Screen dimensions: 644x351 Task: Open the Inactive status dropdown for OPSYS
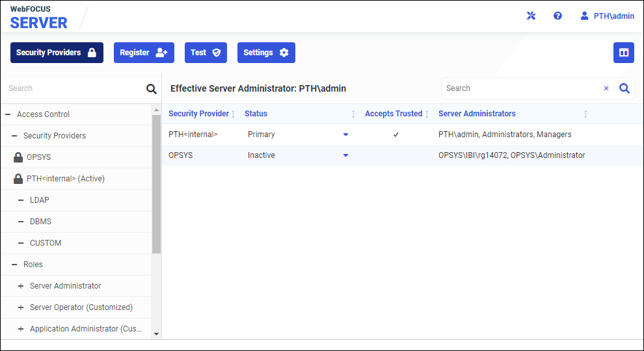[x=346, y=155]
